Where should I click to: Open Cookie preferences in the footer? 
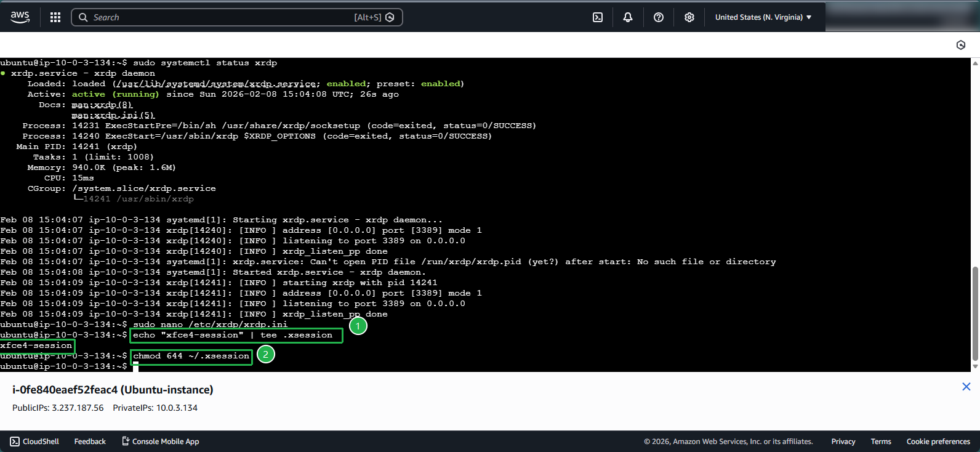click(938, 442)
